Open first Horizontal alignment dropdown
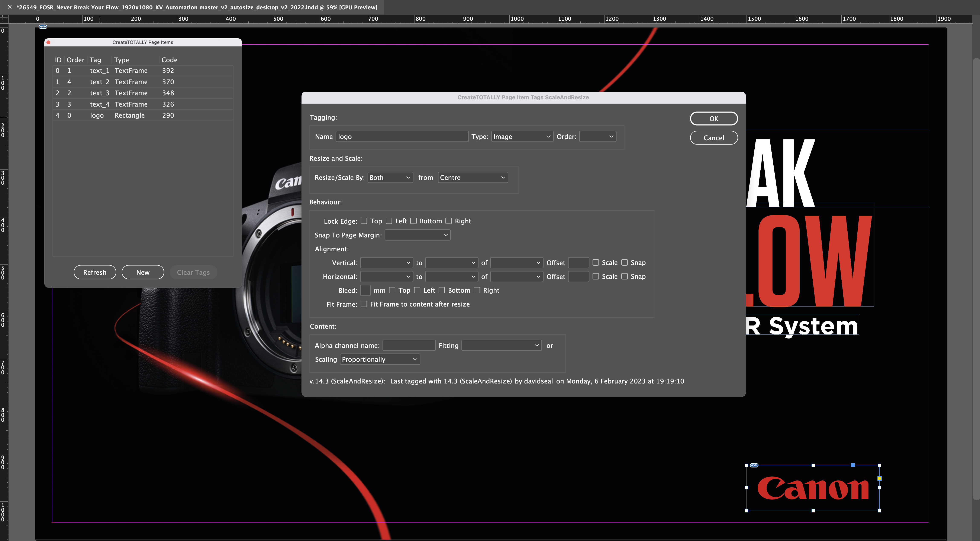This screenshot has height=541, width=980. pos(387,276)
